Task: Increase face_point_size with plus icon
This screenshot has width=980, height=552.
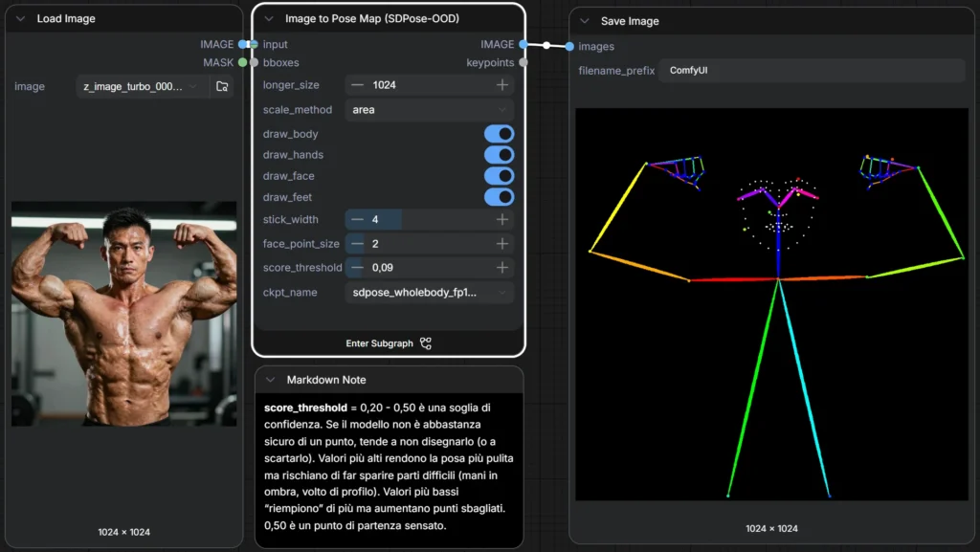Action: click(x=501, y=244)
